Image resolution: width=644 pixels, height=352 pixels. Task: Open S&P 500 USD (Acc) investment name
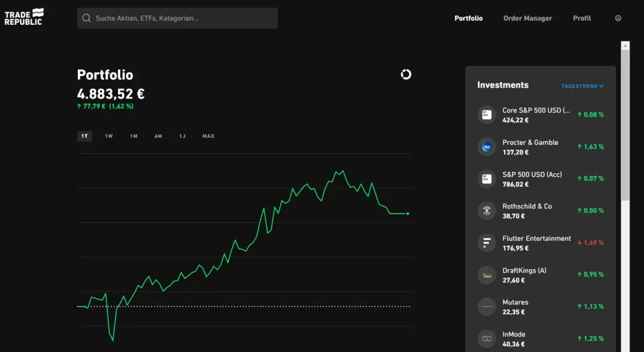tap(532, 175)
